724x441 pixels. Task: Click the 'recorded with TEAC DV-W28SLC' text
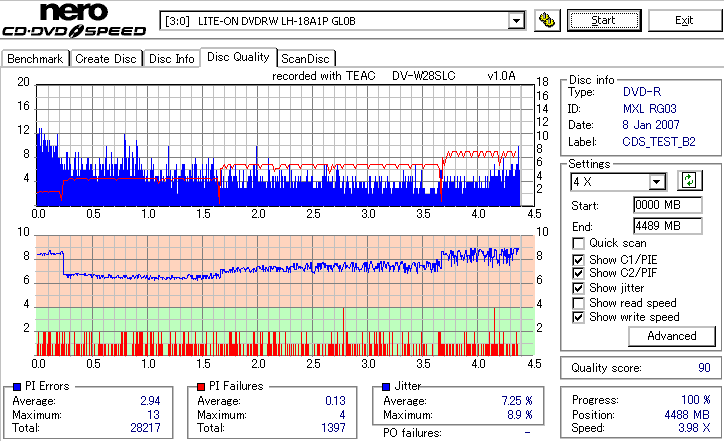363,76
